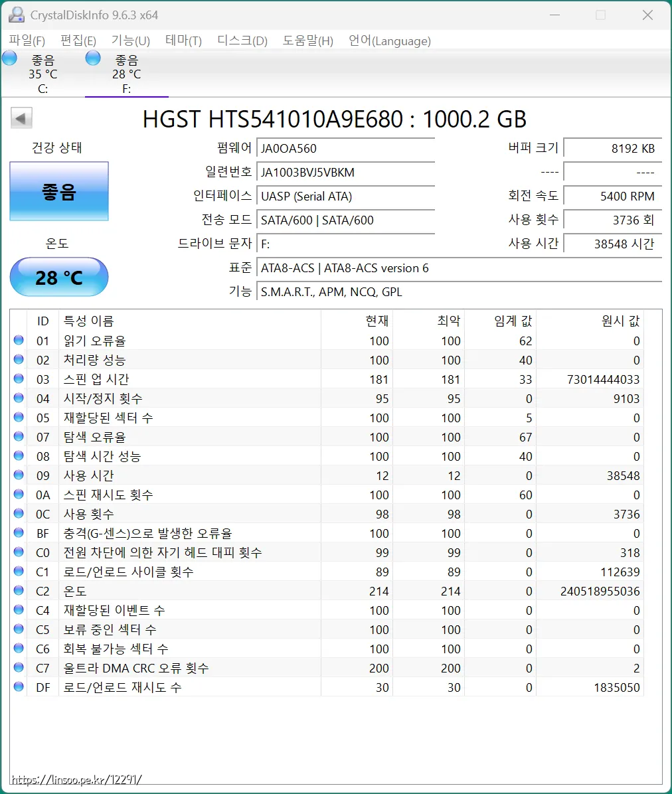Viewport: 672px width, 794px height.
Task: Click the 사용 횟수 attribute name in row 0C
Action: (88, 514)
